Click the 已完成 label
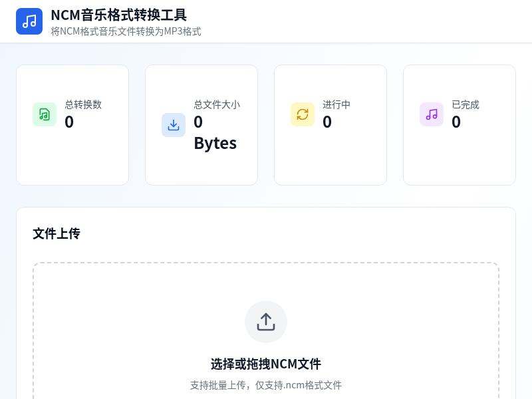532x399 pixels. 465,104
